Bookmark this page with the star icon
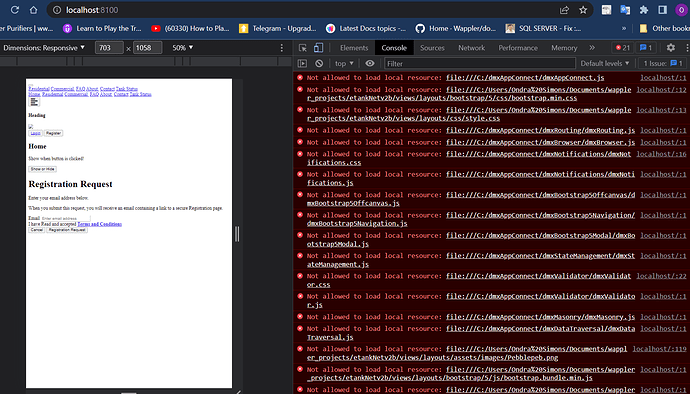The height and width of the screenshot is (394, 690). [x=583, y=10]
